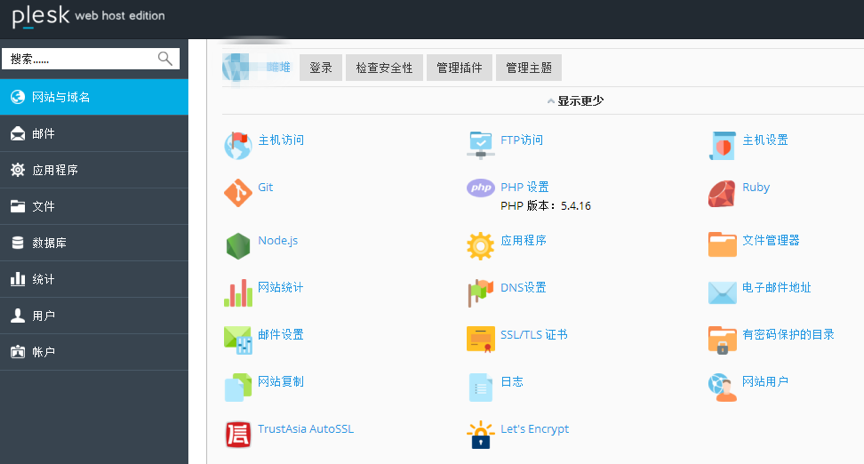The image size is (864, 464).
Task: Open the 邮件设置 envelope sliders icon
Action: [238, 340]
